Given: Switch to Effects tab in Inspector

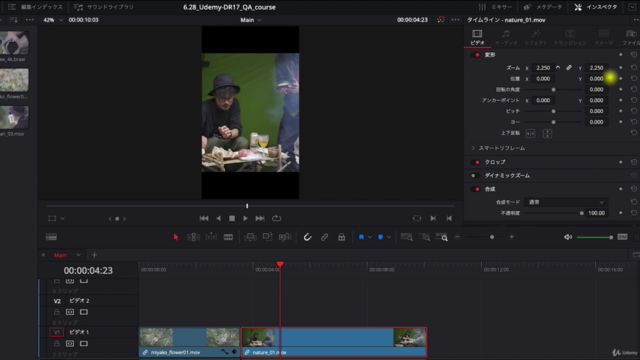Looking at the screenshot, I should [536, 37].
